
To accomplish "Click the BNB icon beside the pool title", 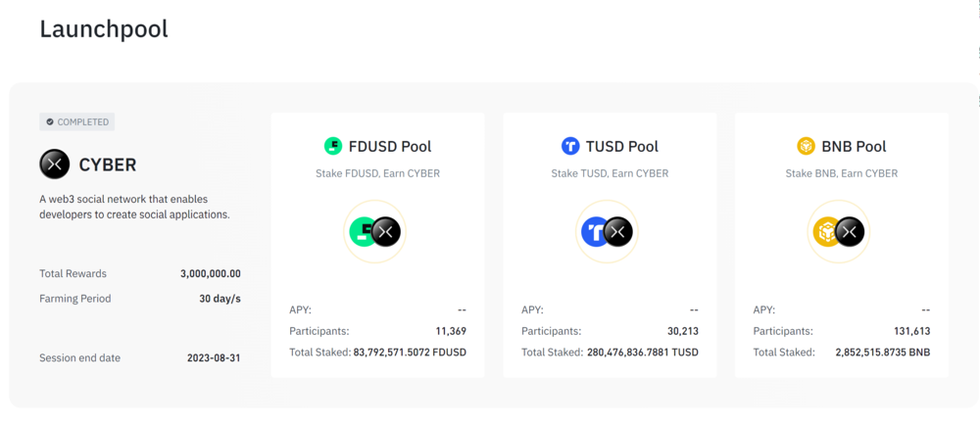I will click(807, 147).
